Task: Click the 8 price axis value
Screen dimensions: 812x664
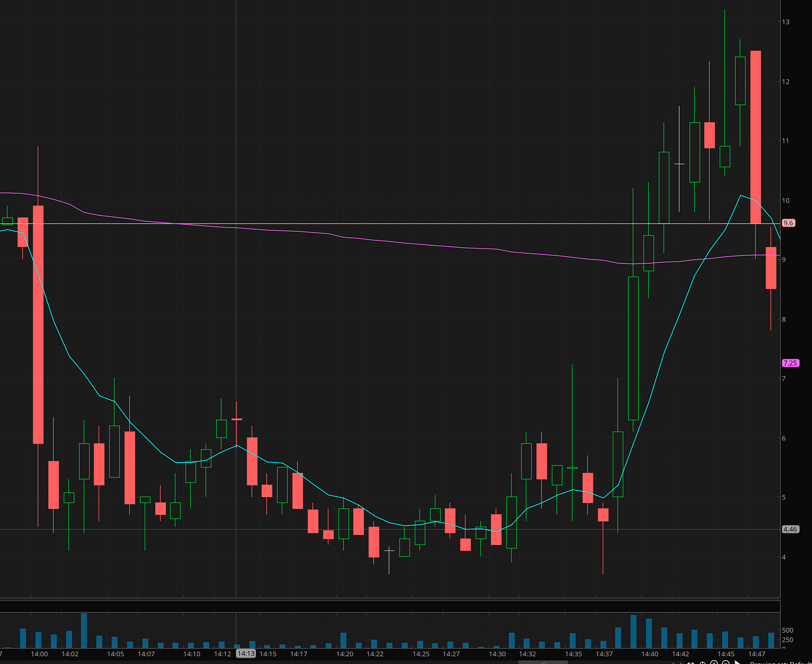Action: click(x=784, y=319)
